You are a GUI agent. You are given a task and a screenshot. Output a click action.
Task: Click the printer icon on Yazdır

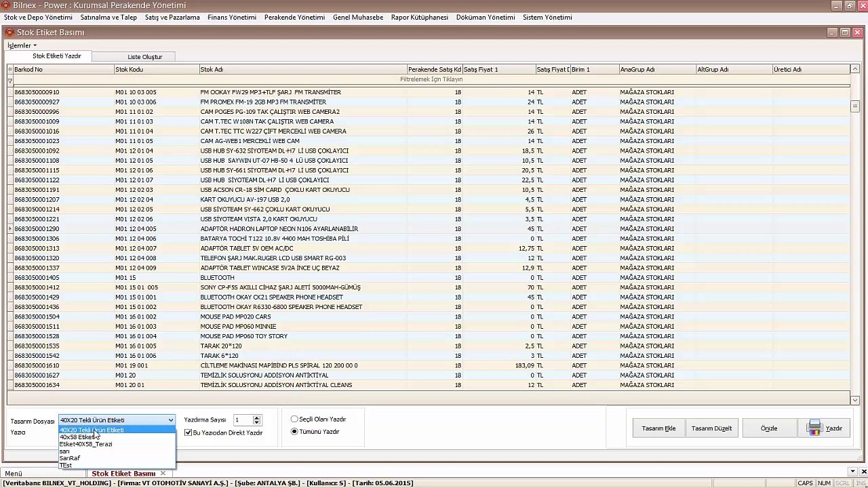click(814, 428)
